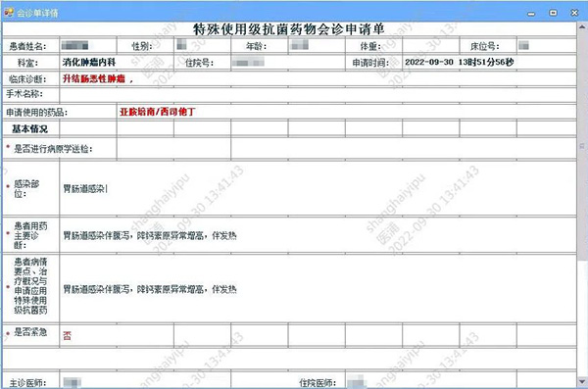Click the scrollbar up arrow

coord(582,26)
